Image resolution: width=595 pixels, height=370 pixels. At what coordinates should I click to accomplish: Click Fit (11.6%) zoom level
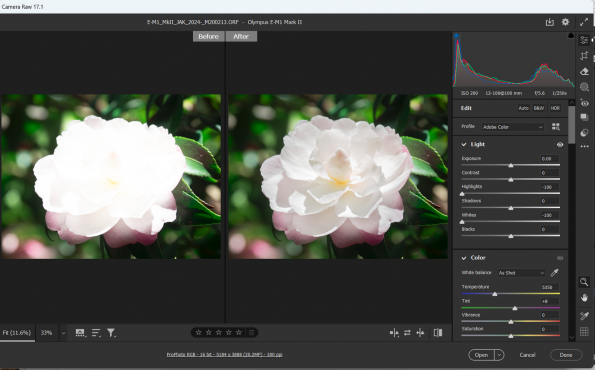point(17,333)
